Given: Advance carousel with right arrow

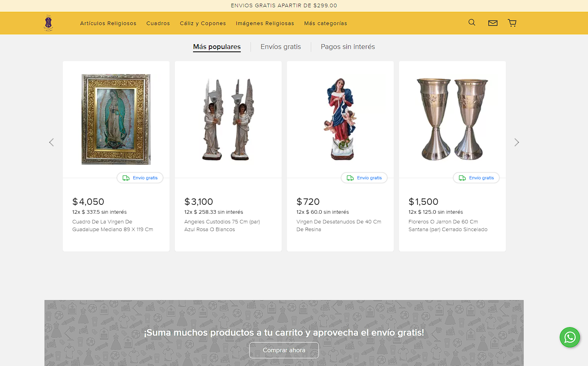Looking at the screenshot, I should [516, 143].
